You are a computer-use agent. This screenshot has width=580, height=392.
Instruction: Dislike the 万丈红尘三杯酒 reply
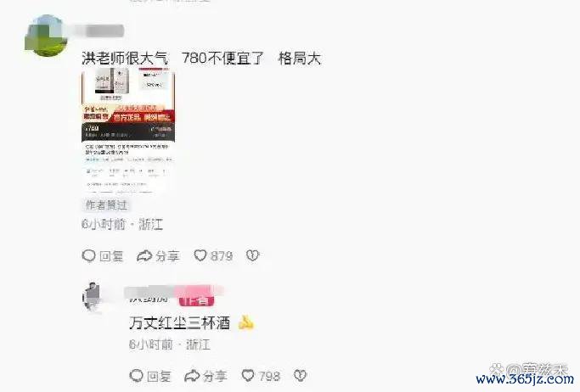coord(301,376)
